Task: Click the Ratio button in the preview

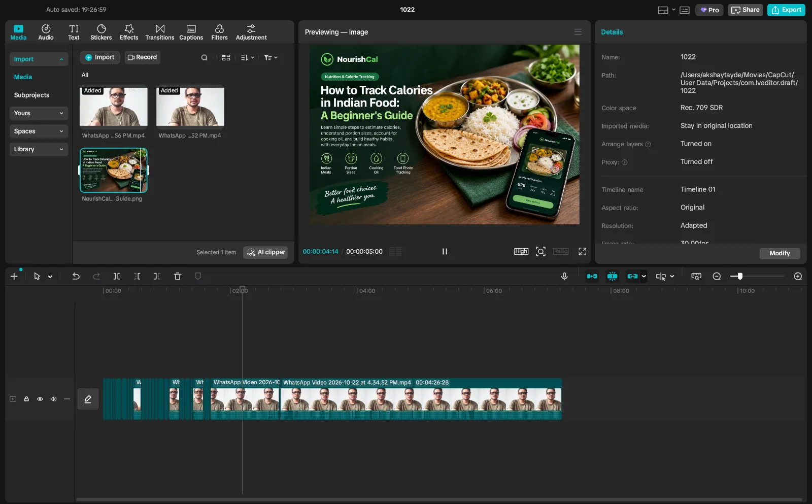Action: (561, 251)
